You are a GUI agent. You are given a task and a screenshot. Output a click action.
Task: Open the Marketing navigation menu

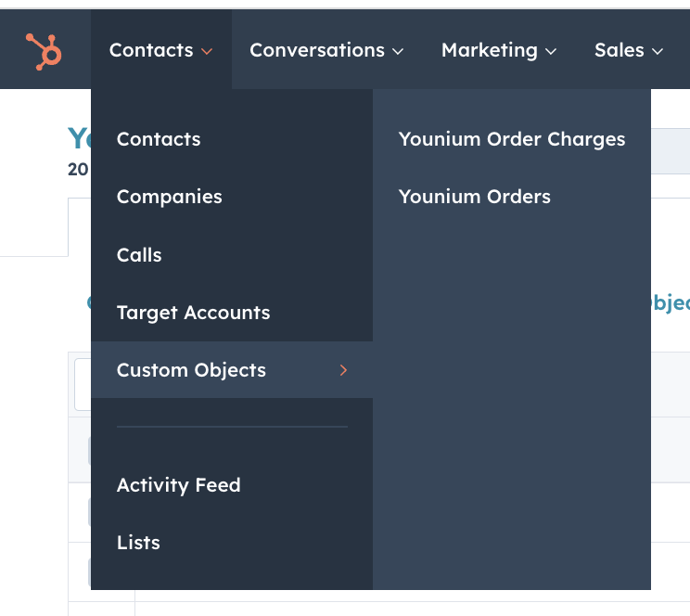point(499,50)
